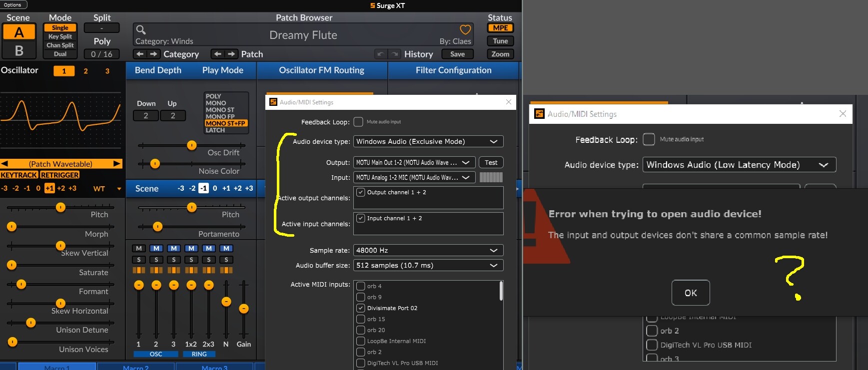Toggle the KEYTRACK oscillator button
Screen dimensions: 868x370
tap(19, 175)
